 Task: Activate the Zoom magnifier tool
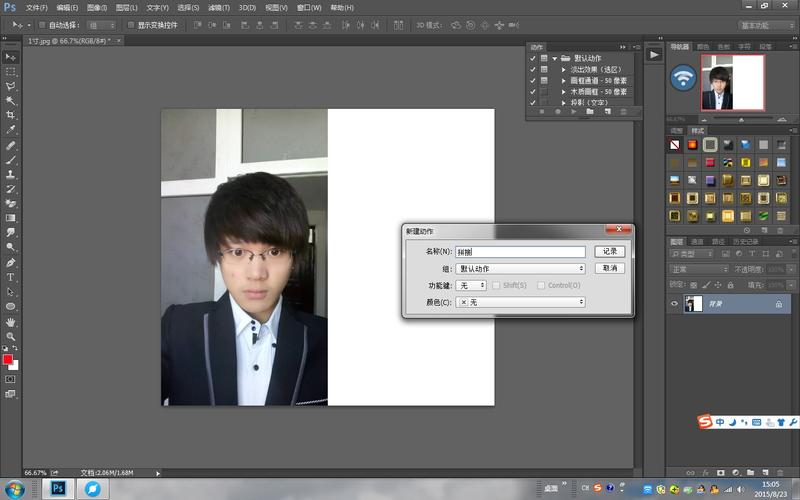(x=11, y=336)
